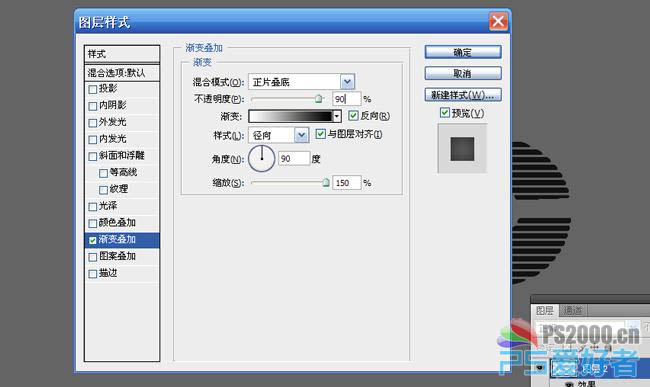Click the 取消 cancel button
The image size is (650, 387).
coord(463,73)
